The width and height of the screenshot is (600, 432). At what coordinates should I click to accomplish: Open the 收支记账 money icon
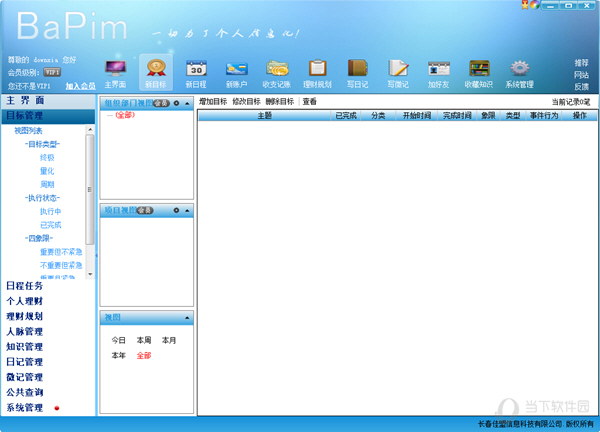tap(277, 69)
